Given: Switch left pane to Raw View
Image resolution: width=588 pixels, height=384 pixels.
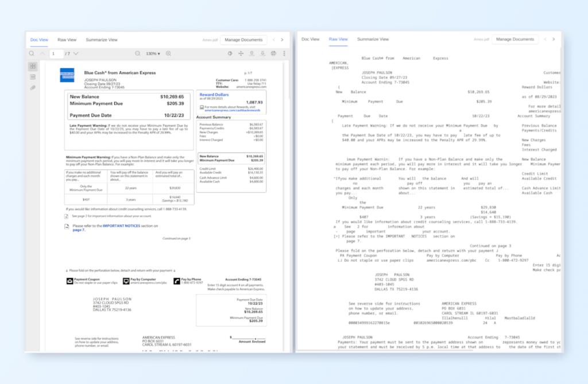Looking at the screenshot, I should 67,40.
